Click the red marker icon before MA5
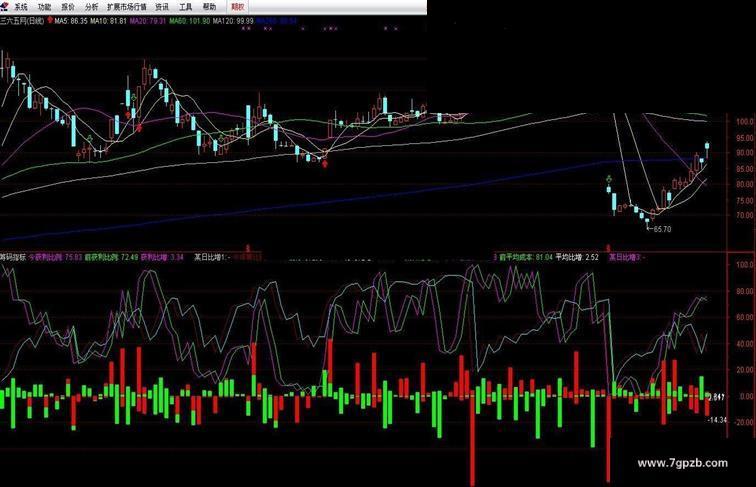756x487 pixels. click(50, 21)
